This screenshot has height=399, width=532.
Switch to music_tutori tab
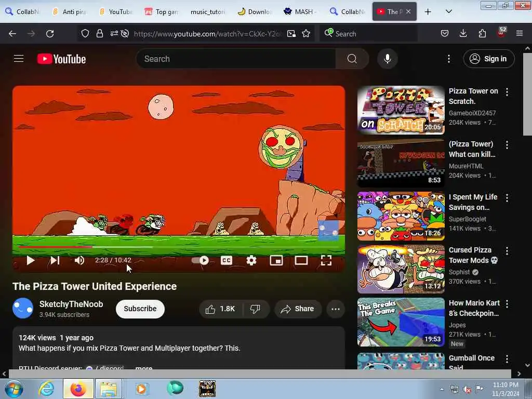tap(208, 11)
